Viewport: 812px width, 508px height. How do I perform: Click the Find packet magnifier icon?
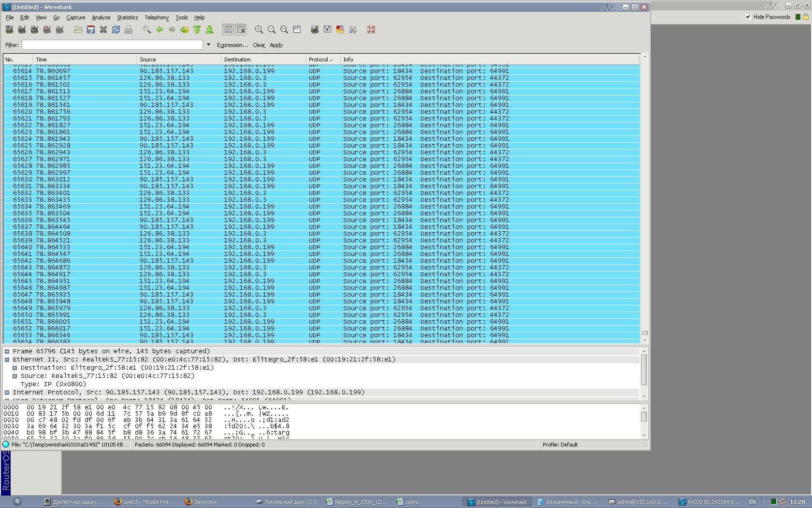147,30
